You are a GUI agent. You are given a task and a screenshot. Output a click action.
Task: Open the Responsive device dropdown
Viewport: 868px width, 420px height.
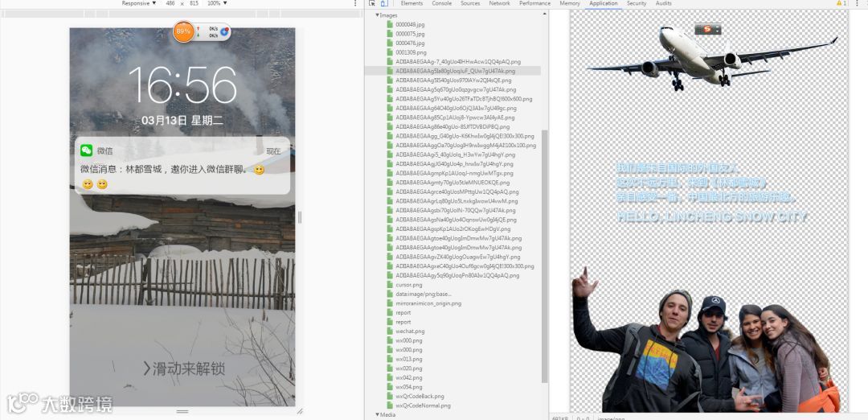139,3
